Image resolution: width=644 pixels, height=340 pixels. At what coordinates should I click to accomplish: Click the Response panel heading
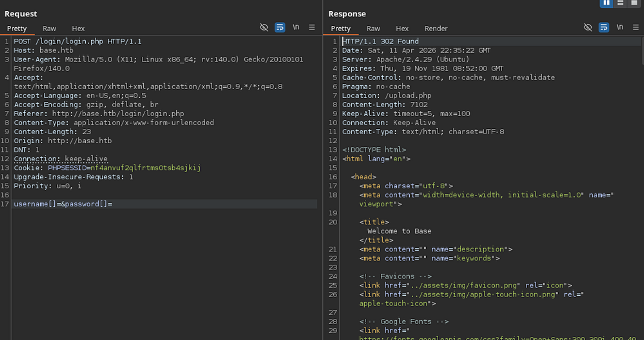coord(347,14)
